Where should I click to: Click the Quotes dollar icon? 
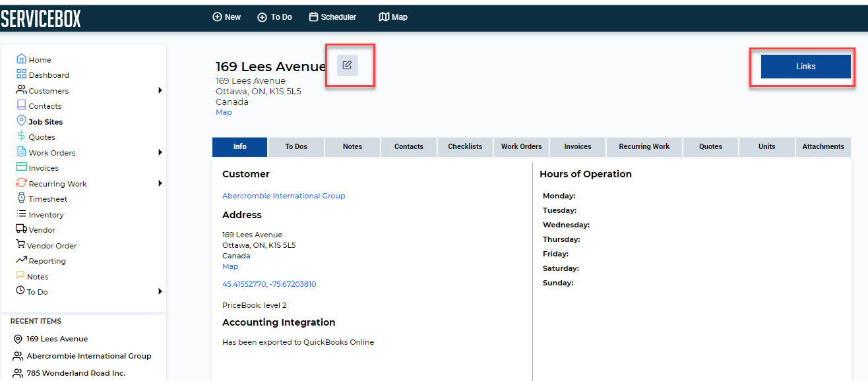(x=21, y=136)
